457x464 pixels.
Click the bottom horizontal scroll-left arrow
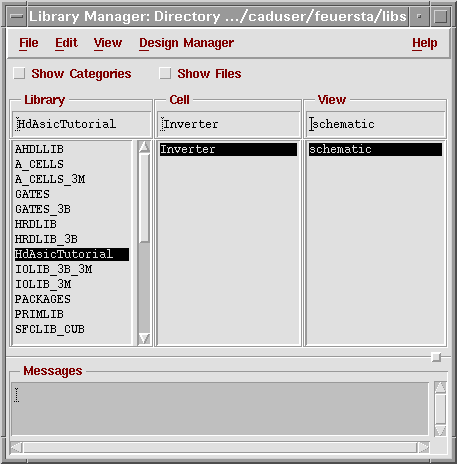coord(16,447)
